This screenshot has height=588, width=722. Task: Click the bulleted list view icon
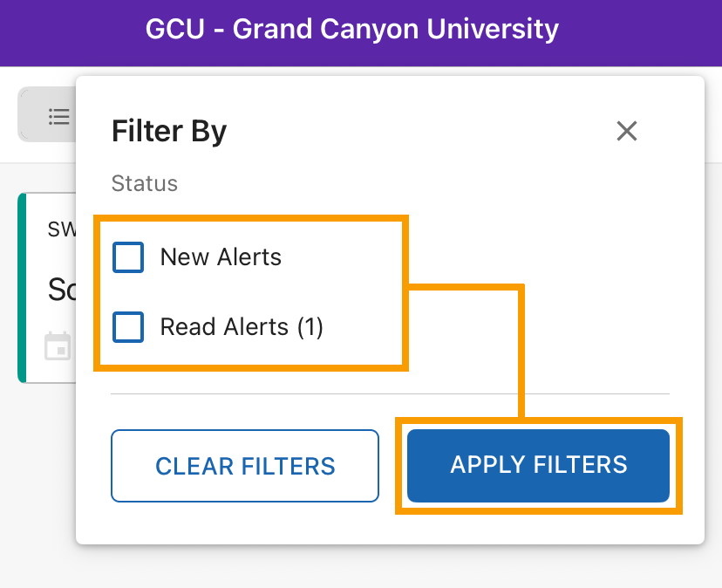click(59, 117)
